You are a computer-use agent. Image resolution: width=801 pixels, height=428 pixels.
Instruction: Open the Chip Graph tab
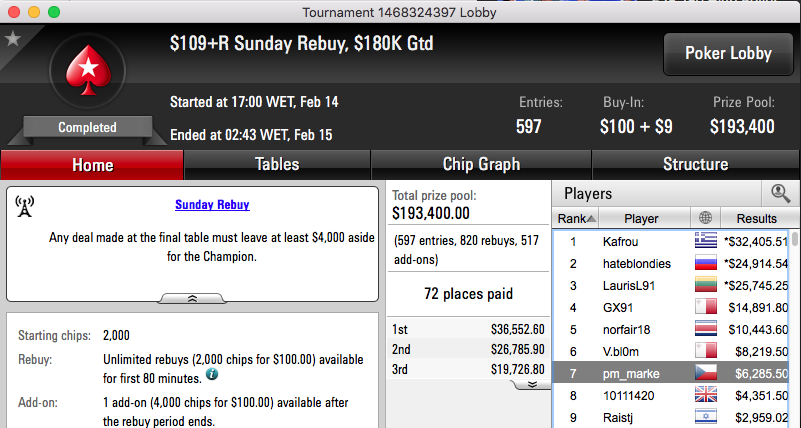point(481,164)
